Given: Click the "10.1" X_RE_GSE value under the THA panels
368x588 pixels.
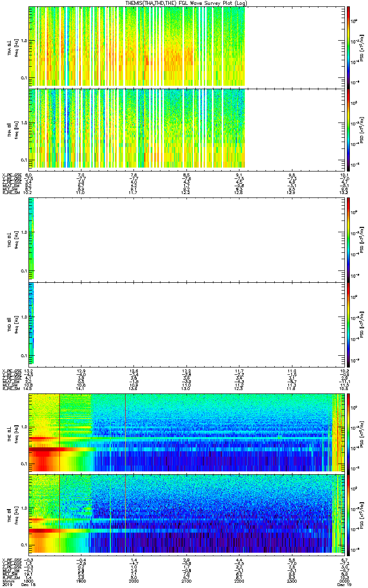Looking at the screenshot, I should tap(344, 174).
